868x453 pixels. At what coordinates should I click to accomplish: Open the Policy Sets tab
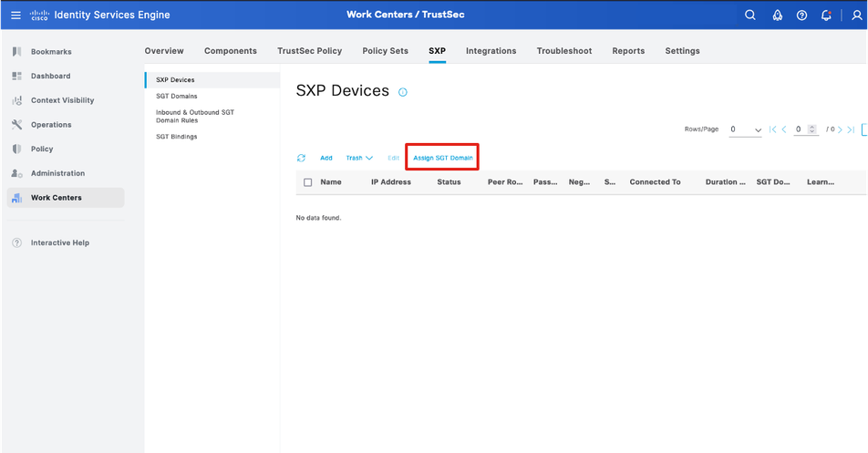386,51
